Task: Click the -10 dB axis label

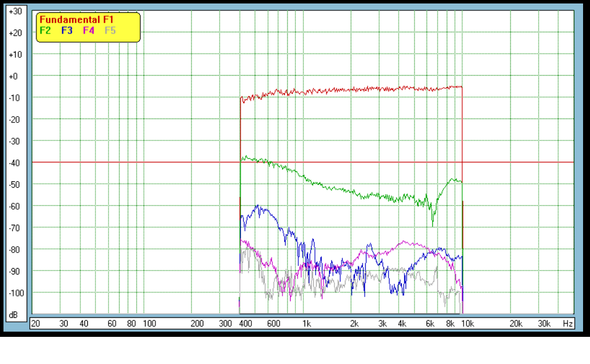Action: pos(14,98)
